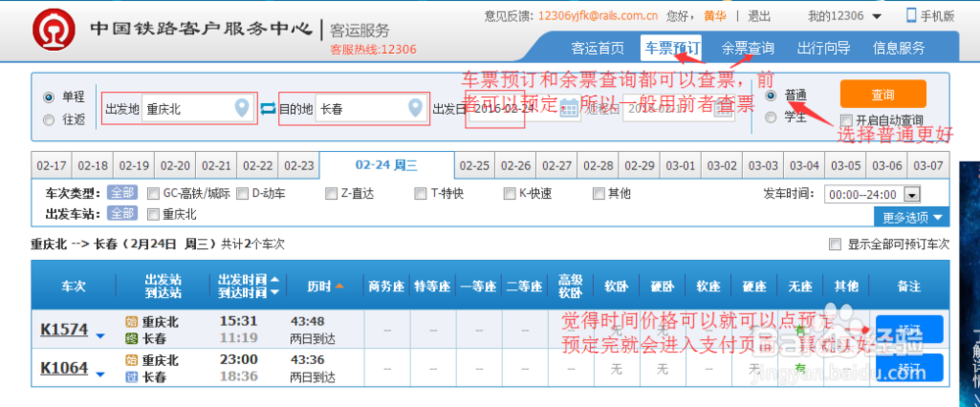The height and width of the screenshot is (407, 980).
Task: Select 普通 passenger type radio
Action: pyautogui.click(x=771, y=96)
